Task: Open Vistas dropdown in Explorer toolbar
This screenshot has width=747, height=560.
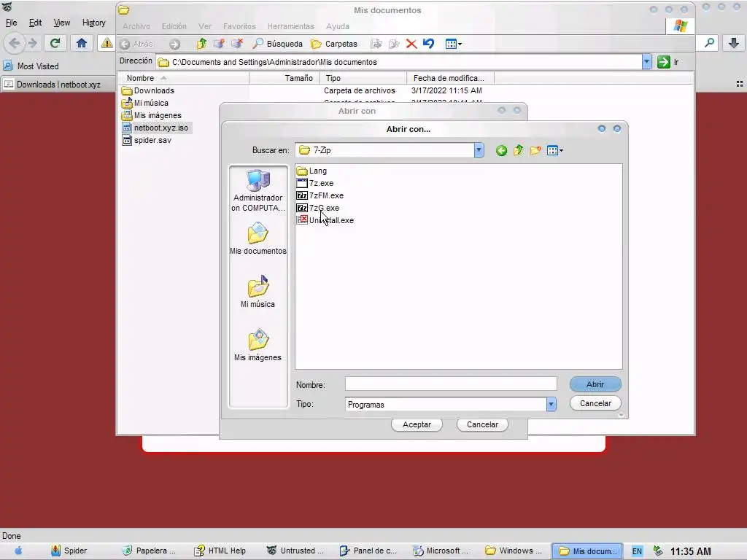Action: pos(453,44)
